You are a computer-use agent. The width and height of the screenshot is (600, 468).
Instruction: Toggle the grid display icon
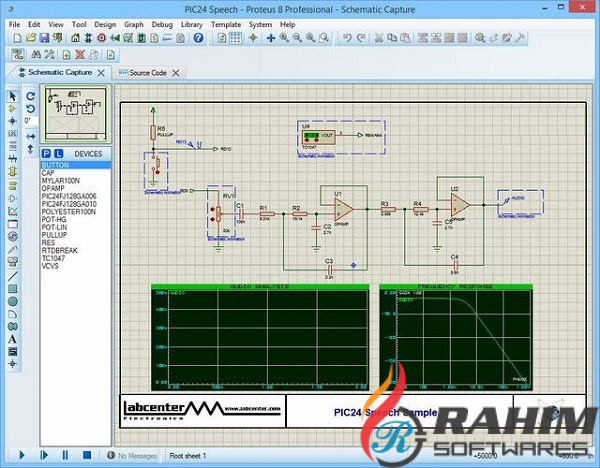pyautogui.click(x=236, y=38)
